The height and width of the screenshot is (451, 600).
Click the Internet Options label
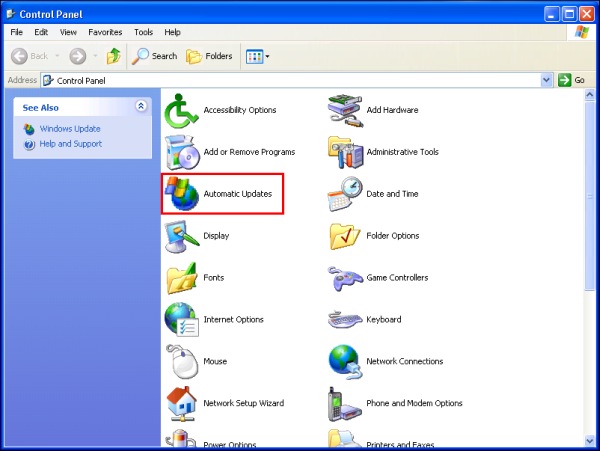(x=233, y=320)
